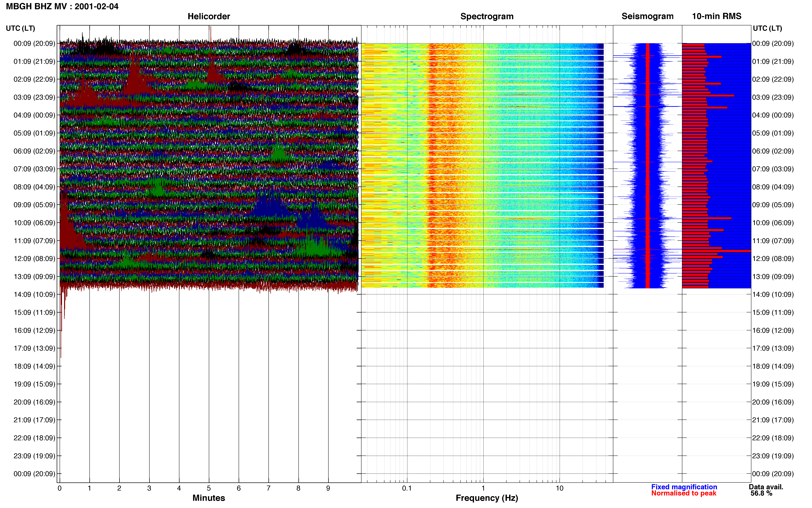Click left time label '23:09 (19:09)'

tap(34, 456)
